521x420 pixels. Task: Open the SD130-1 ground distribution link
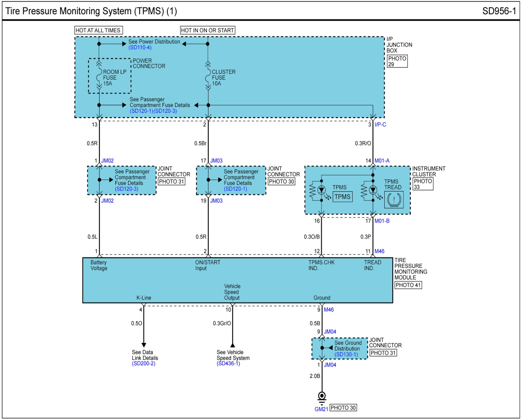point(346,355)
